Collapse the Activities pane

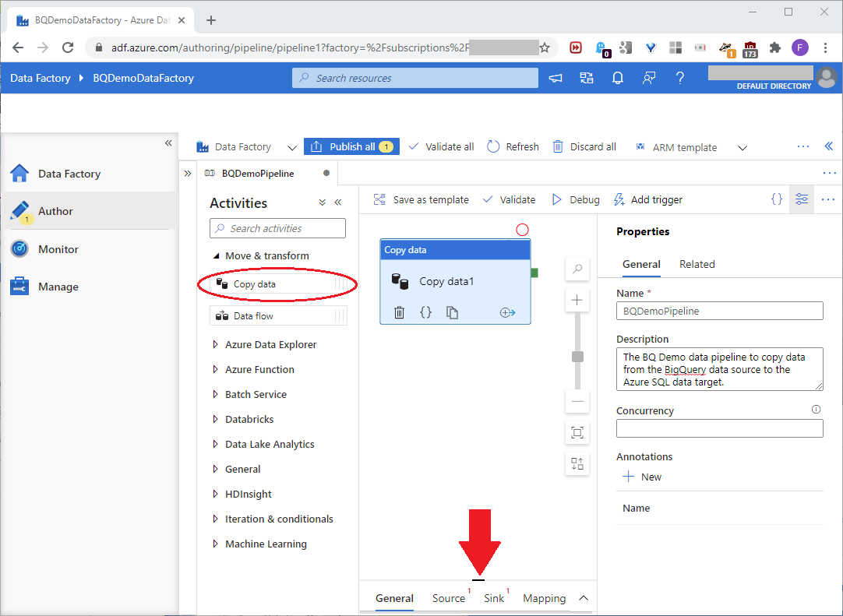tap(338, 202)
